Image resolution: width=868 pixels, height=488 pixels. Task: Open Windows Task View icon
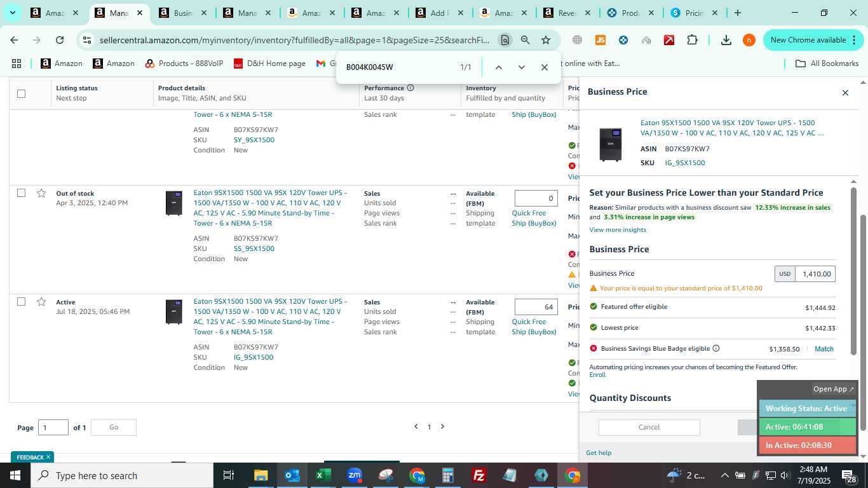click(x=229, y=475)
